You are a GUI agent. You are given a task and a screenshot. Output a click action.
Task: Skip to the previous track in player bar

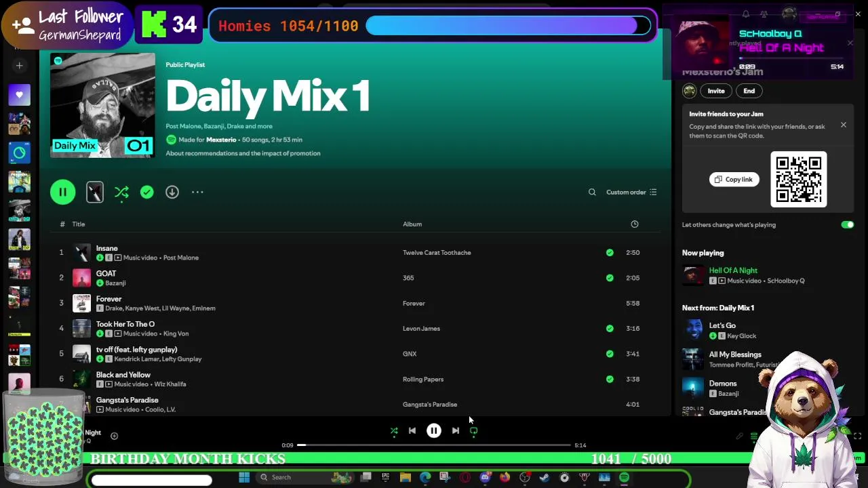click(x=412, y=431)
